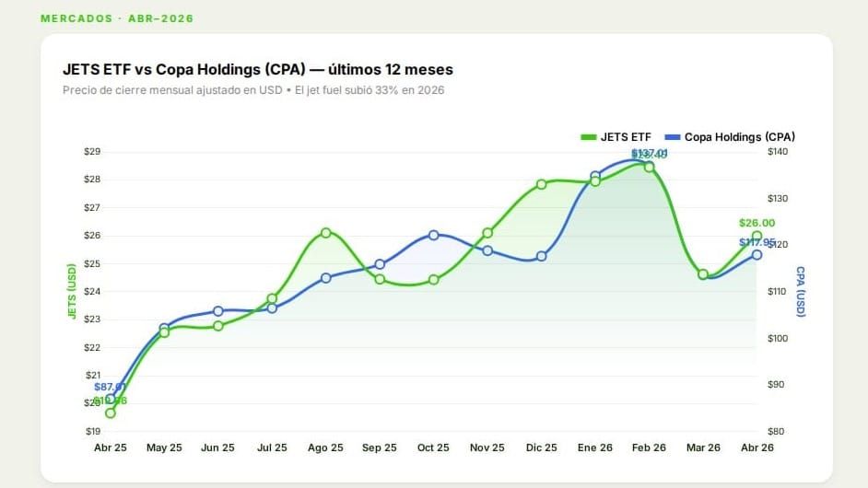Image resolution: width=868 pixels, height=488 pixels.
Task: Select the CPA data point at Abr 26
Action: coord(757,254)
